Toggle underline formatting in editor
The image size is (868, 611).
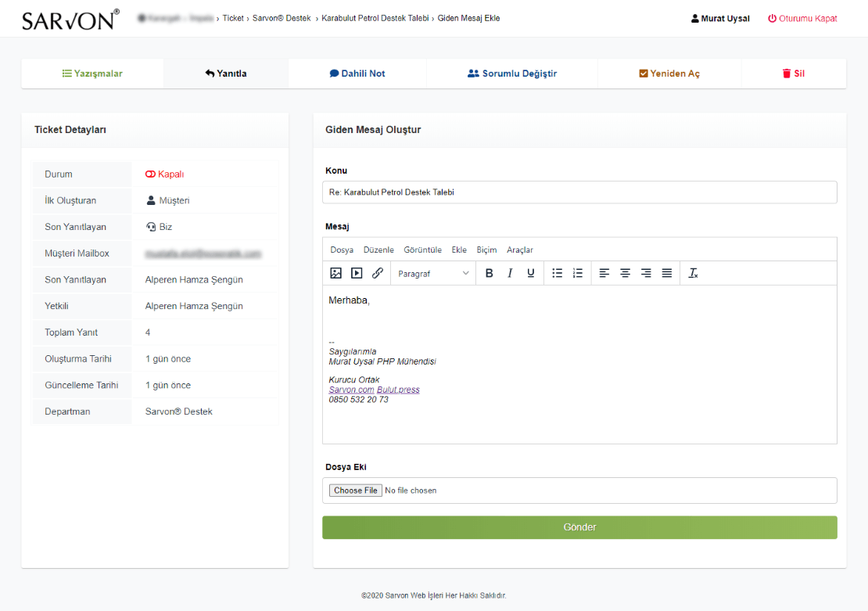click(x=531, y=273)
